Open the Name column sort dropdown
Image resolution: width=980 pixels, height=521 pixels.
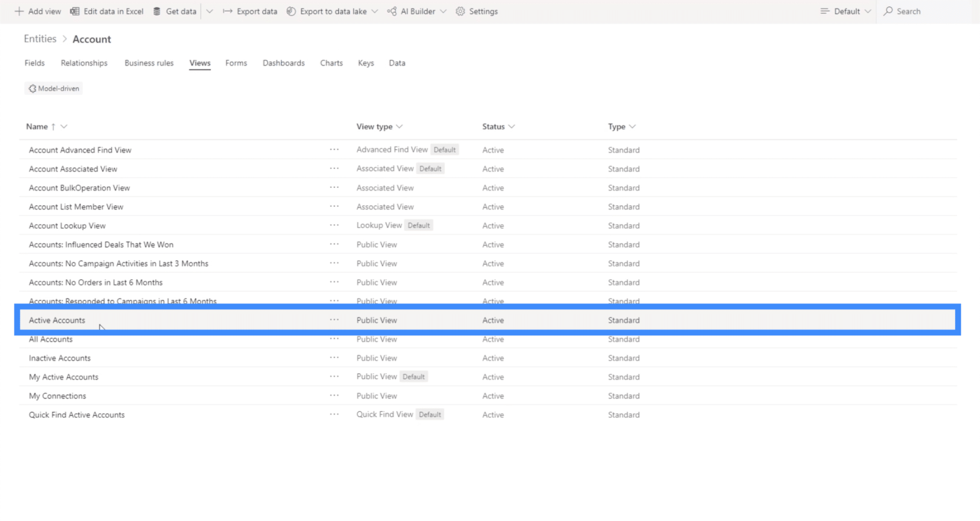pos(64,126)
